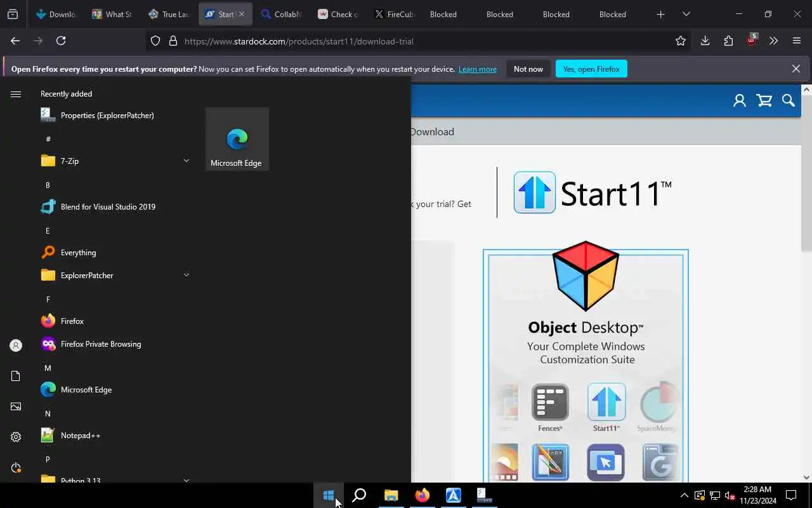Show hidden system tray icons
Viewport: 812px width, 508px height.
click(684, 495)
